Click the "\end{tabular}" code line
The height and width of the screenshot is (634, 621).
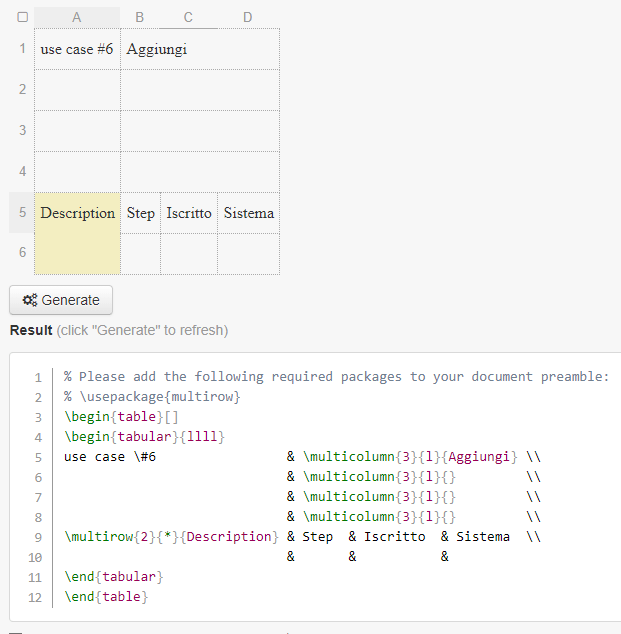click(114, 577)
